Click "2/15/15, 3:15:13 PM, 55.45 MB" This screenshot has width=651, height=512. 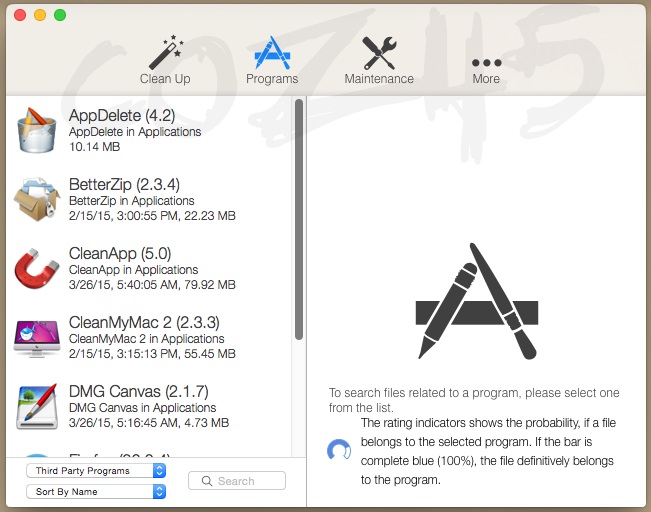pos(152,354)
